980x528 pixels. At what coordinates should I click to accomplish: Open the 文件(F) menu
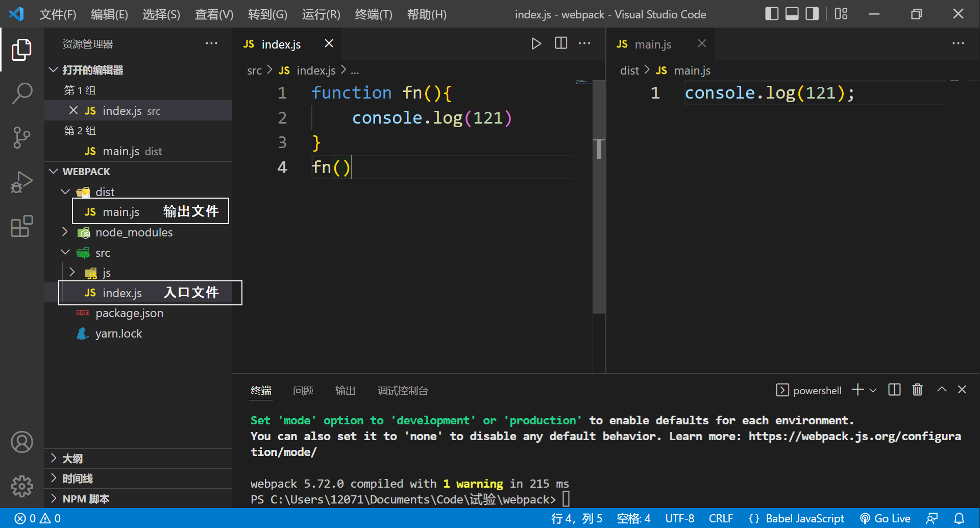(x=58, y=14)
